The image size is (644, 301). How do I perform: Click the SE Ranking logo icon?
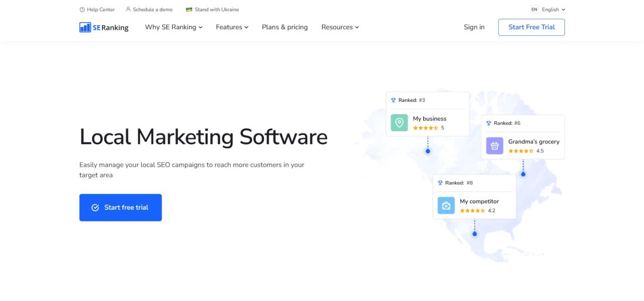(x=85, y=27)
